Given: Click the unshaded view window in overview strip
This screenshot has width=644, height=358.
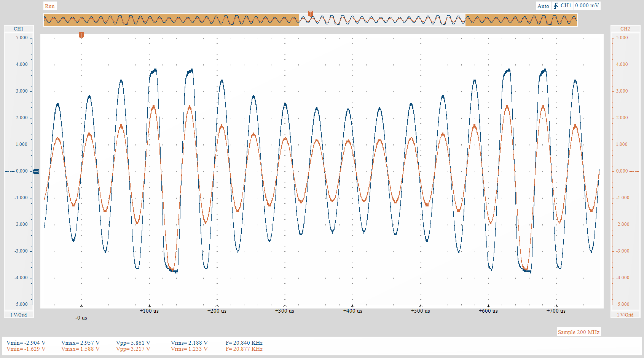Looking at the screenshot, I should pyautogui.click(x=382, y=20).
